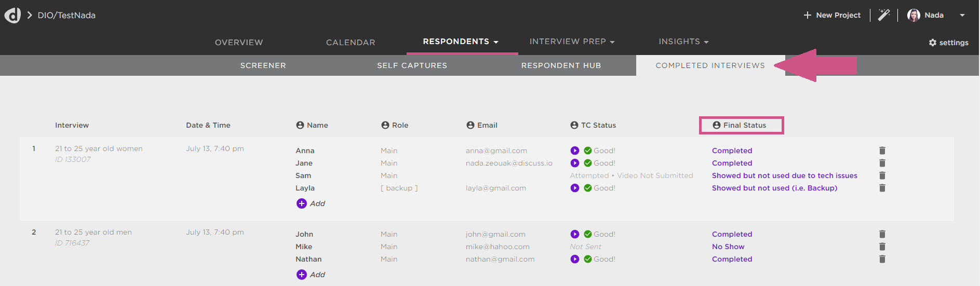
Task: Open the user account dropdown arrow
Action: [962, 15]
